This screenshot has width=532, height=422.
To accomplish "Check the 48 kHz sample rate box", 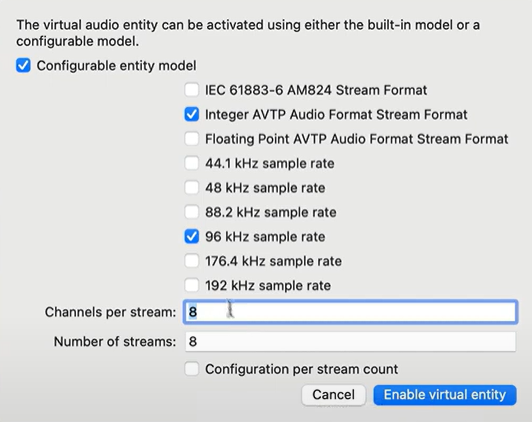I will click(192, 188).
